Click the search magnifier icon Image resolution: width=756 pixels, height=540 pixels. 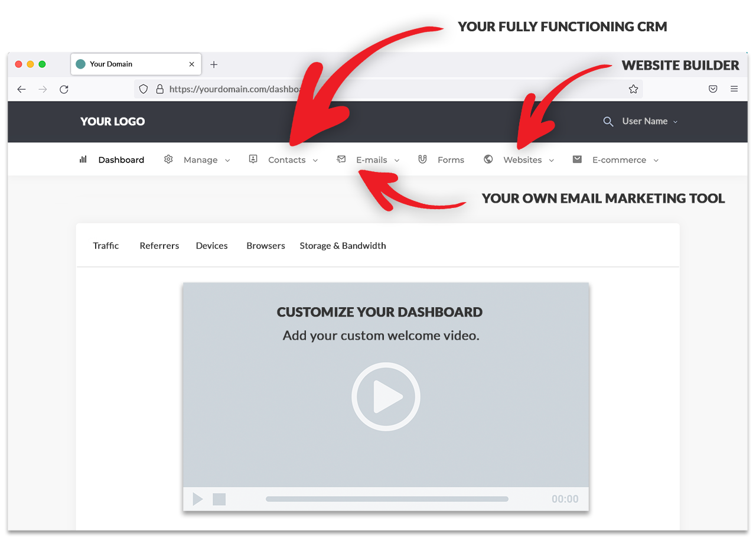(x=608, y=122)
